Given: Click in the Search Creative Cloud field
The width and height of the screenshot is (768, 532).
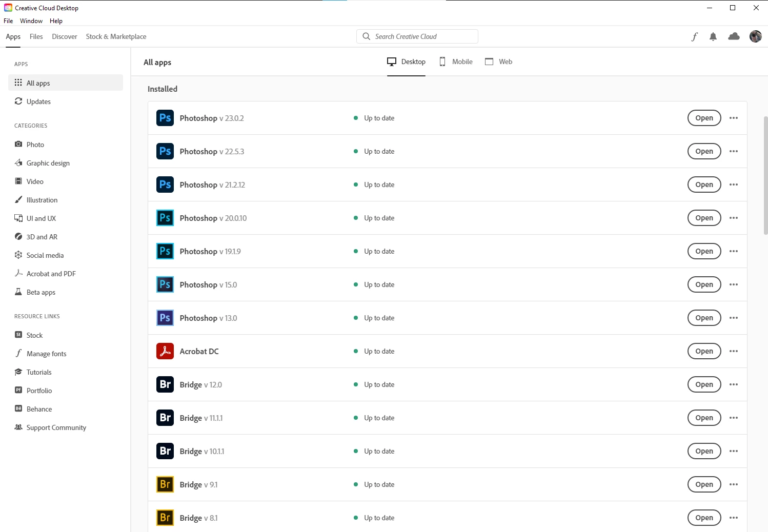Looking at the screenshot, I should (x=417, y=36).
